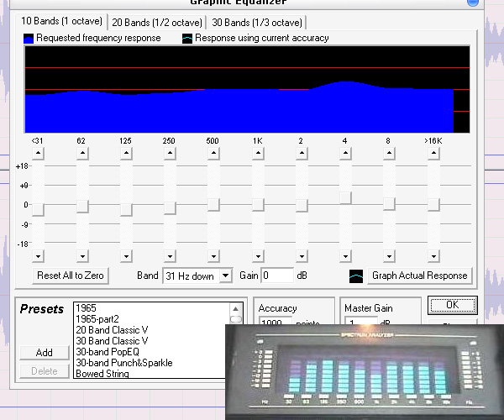Open the Band dropdown showing 31 Hz down
The width and height of the screenshot is (504, 420).
tap(197, 276)
